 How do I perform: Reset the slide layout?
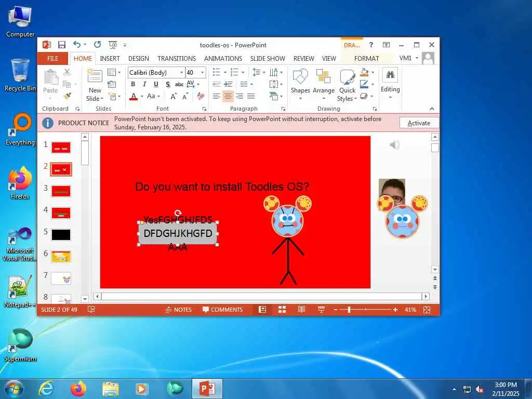tap(112, 84)
